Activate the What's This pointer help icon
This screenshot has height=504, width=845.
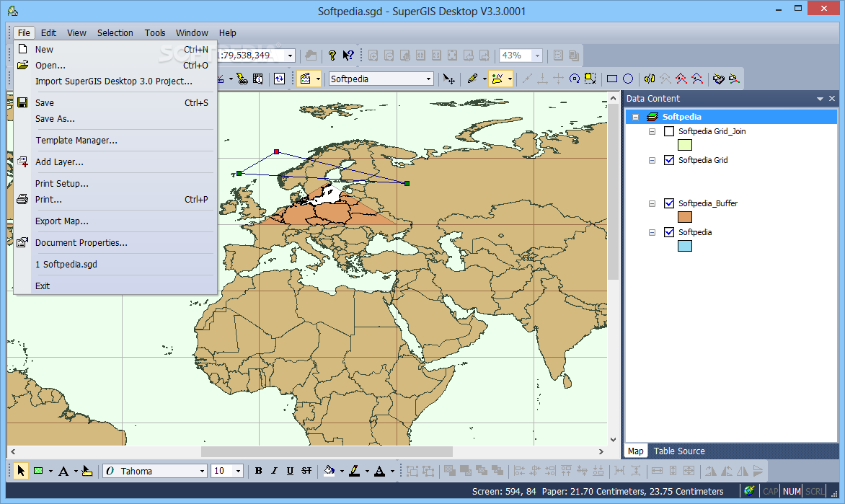pyautogui.click(x=348, y=56)
